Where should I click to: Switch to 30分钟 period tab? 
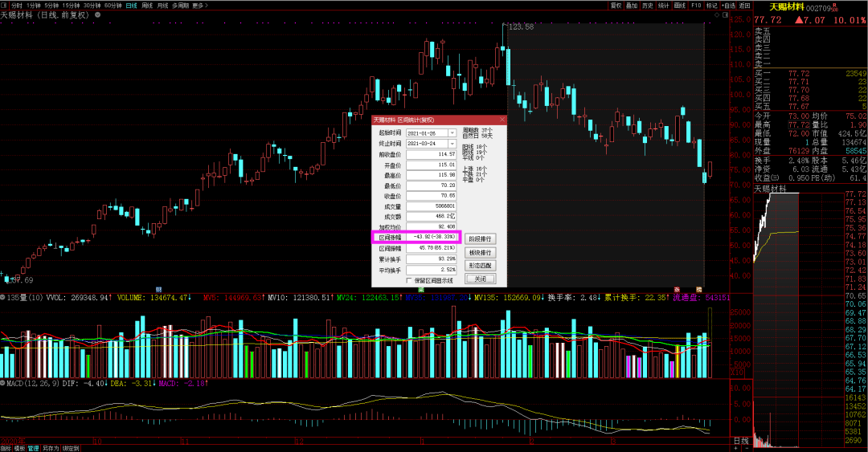click(92, 6)
